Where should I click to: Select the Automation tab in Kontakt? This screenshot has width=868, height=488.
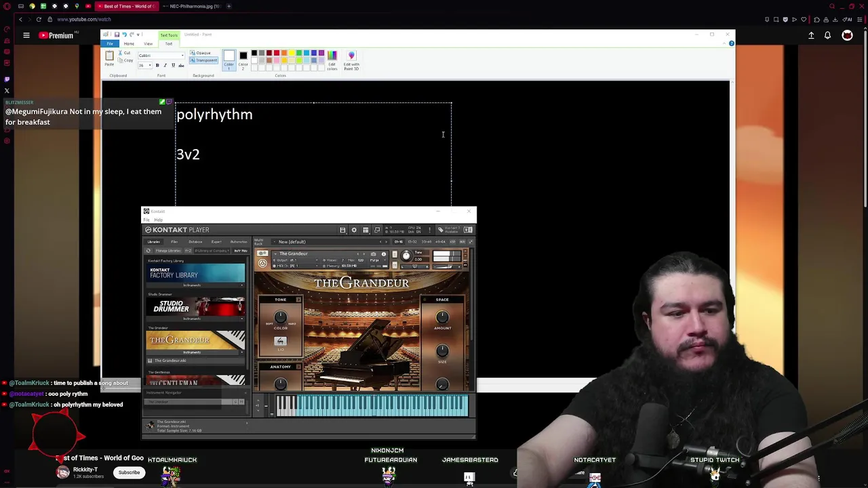[x=239, y=242]
